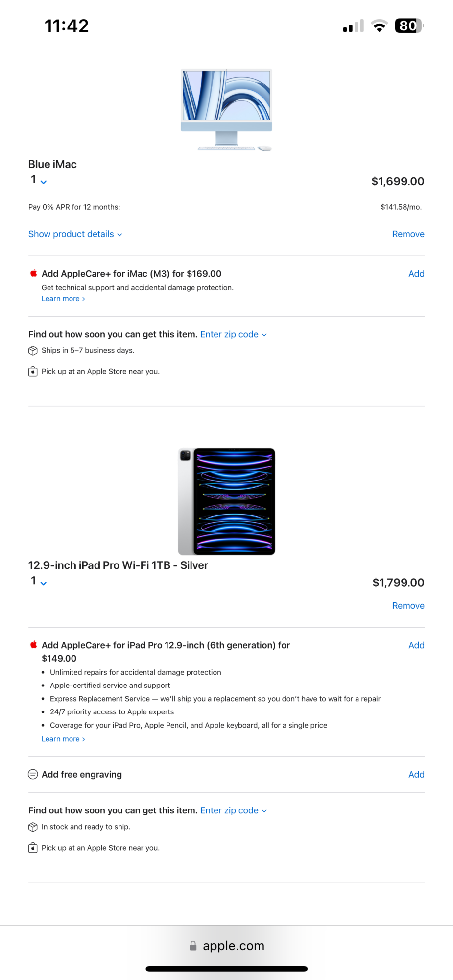Viewport: 453px width, 980px height.
Task: Tap the Apple logo beside iMac AppleCare+
Action: tap(33, 273)
